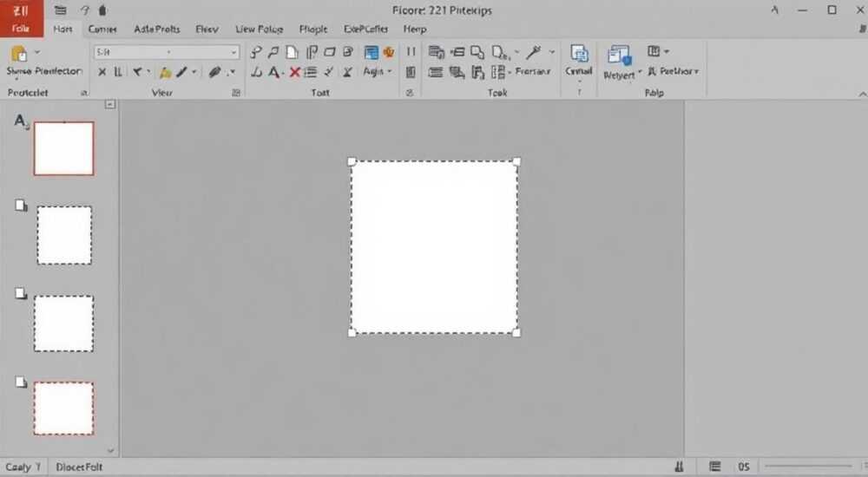Click the Frersanr button in the Took group

coord(533,71)
